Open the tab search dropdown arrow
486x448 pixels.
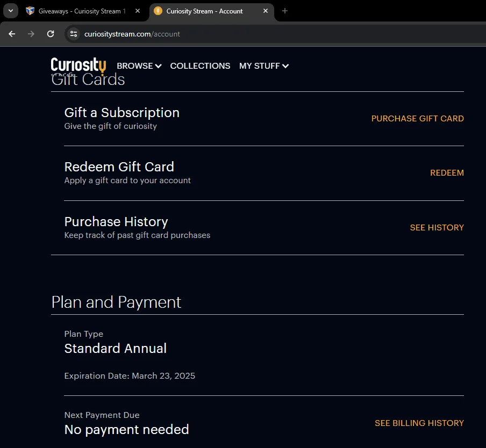pyautogui.click(x=11, y=11)
